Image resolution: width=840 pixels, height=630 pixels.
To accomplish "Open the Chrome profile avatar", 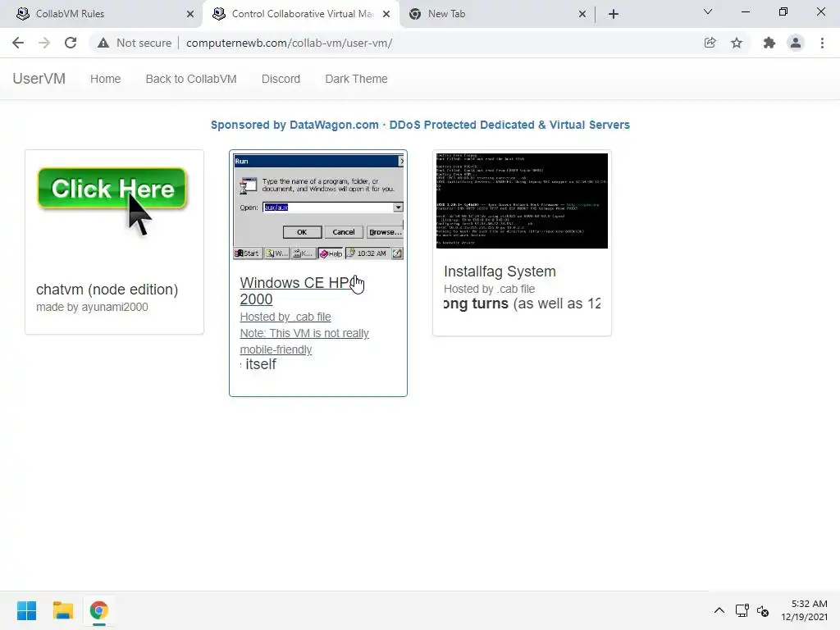I will click(796, 43).
